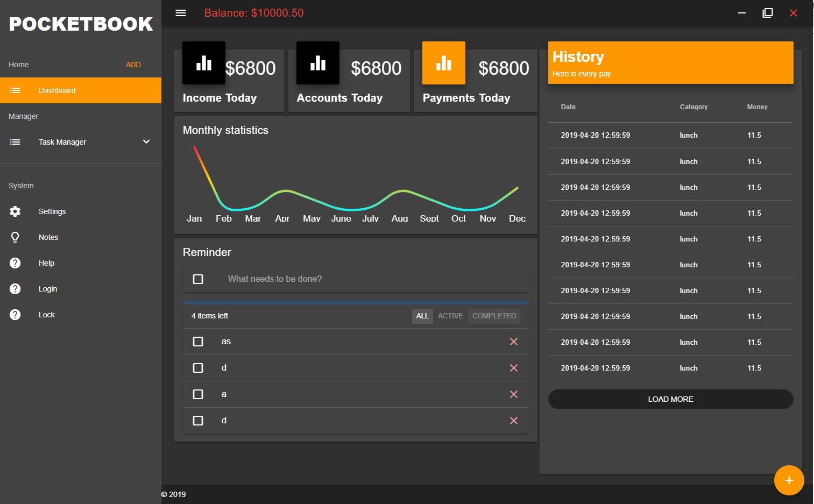This screenshot has width=814, height=504.
Task: Click the Lock question mark icon
Action: pos(15,315)
